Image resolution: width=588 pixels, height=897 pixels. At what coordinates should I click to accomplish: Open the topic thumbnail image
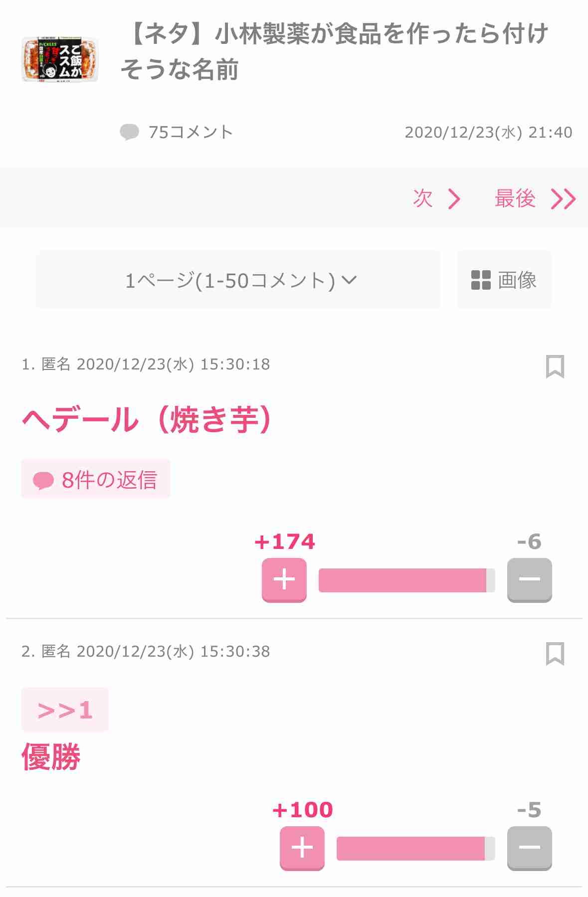60,59
